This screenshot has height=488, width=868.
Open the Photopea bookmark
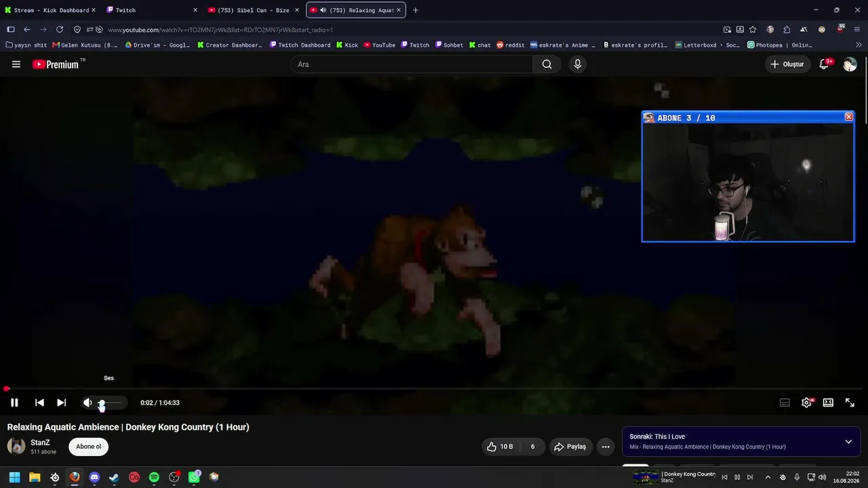coord(779,45)
